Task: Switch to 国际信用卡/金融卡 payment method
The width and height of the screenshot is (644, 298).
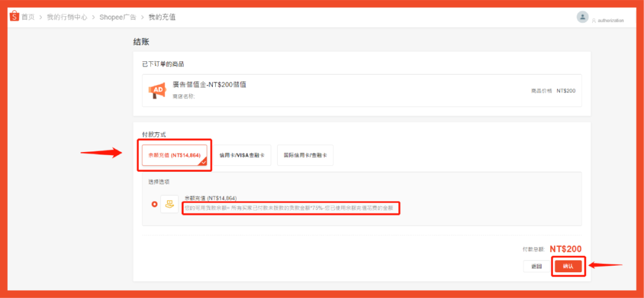Action: (x=305, y=155)
